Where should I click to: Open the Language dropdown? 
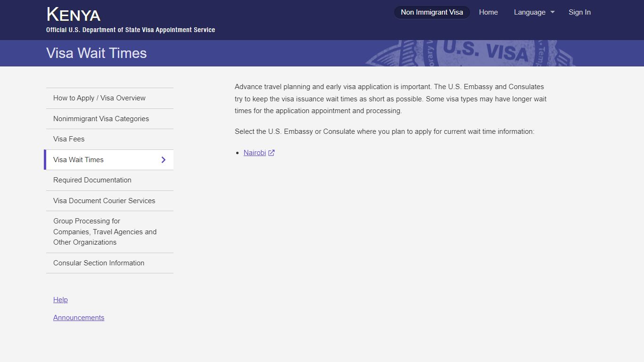click(x=534, y=12)
